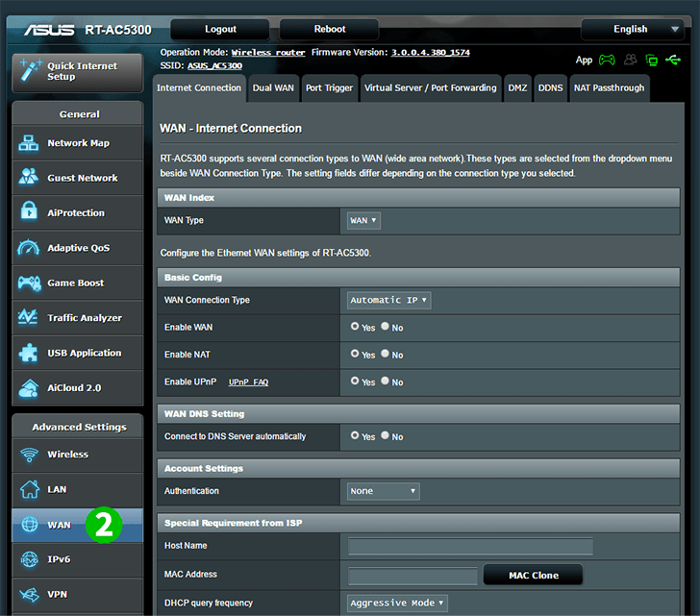Click the green USB status icon
This screenshot has height=616, width=700.
coord(673,60)
